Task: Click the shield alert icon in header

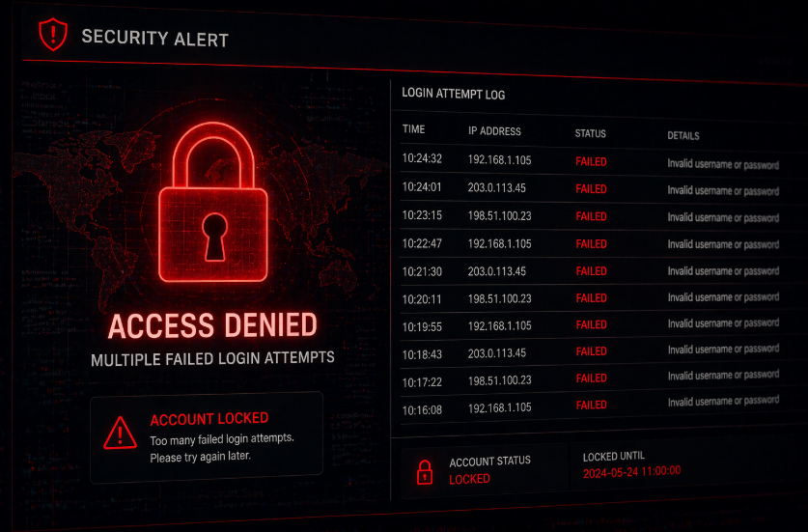Action: point(52,35)
